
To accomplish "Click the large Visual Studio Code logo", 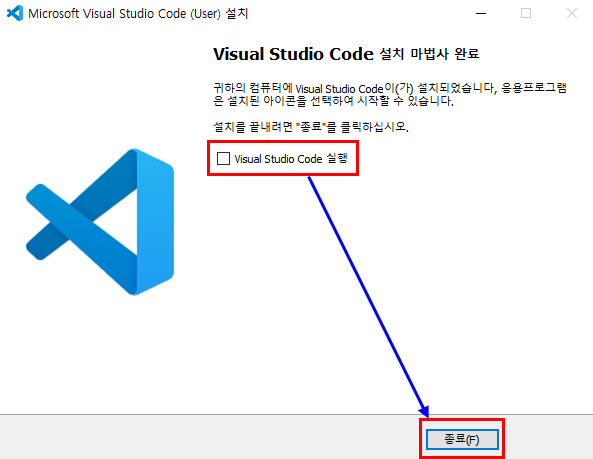I will (x=100, y=222).
